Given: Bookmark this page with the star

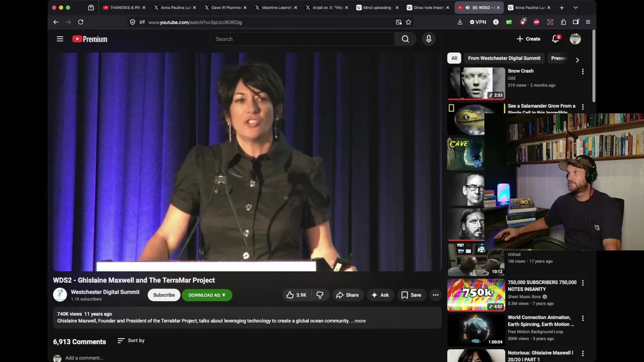Looking at the screenshot, I should point(409,22).
